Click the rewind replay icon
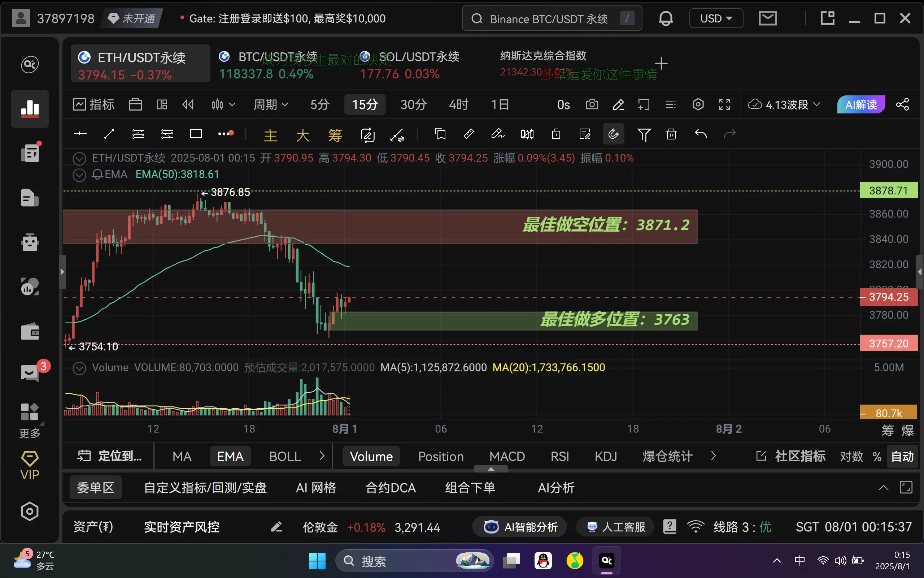The image size is (924, 578). tap(188, 104)
